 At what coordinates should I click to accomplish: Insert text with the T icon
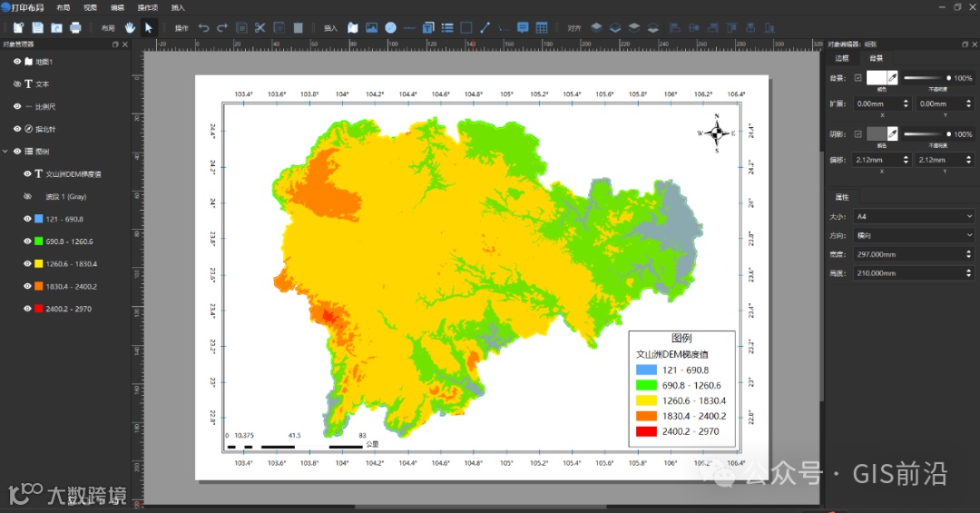(x=428, y=27)
